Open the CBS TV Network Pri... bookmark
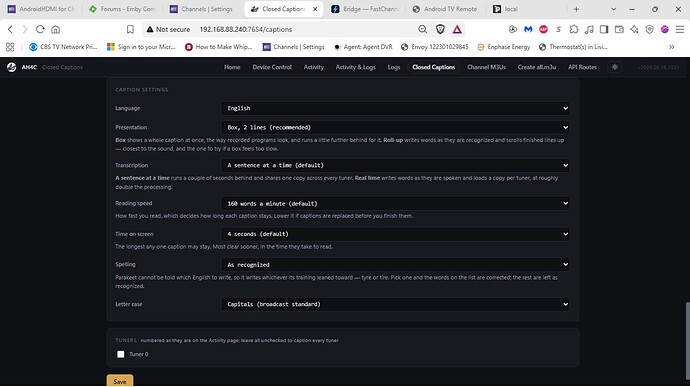690x387 pixels. 63,47
